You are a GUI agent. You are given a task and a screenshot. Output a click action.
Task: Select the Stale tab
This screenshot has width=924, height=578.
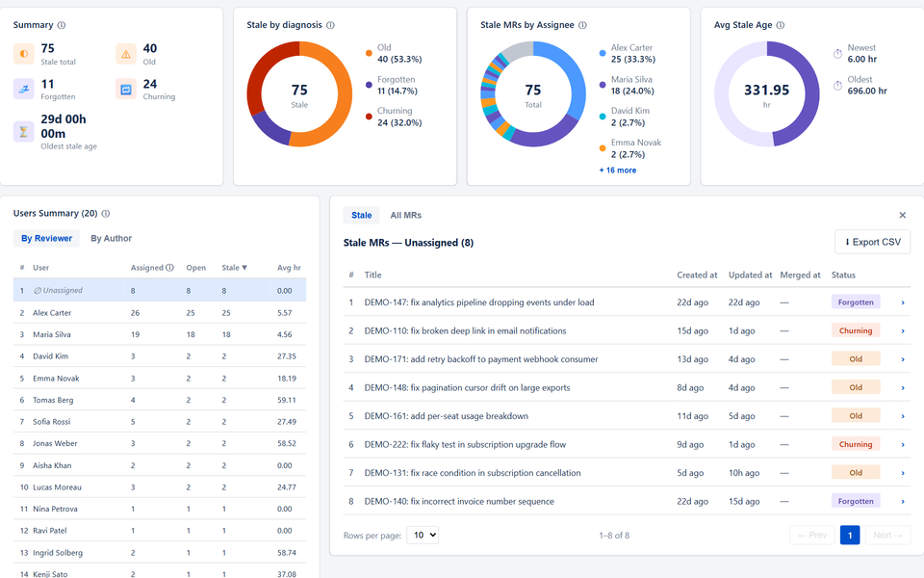click(361, 215)
